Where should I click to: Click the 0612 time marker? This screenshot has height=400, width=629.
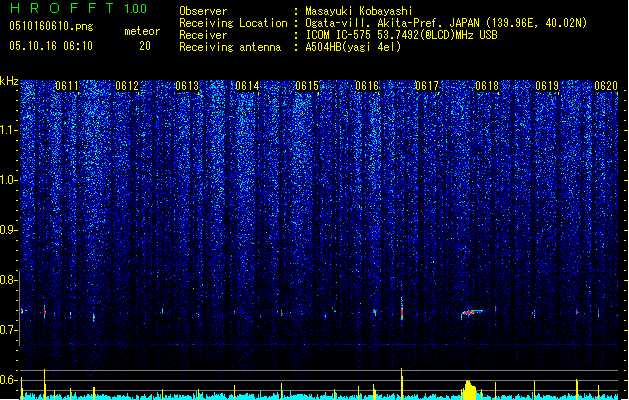pyautogui.click(x=127, y=86)
